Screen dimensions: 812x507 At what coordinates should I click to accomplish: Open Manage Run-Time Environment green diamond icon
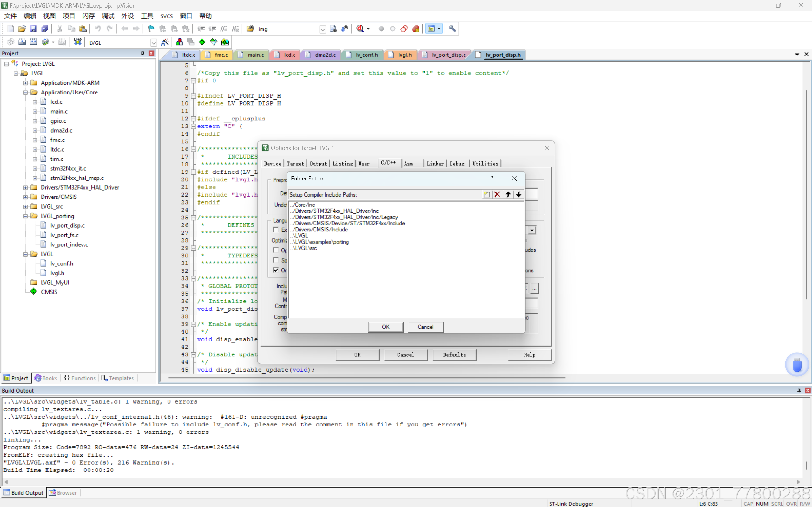(x=202, y=42)
